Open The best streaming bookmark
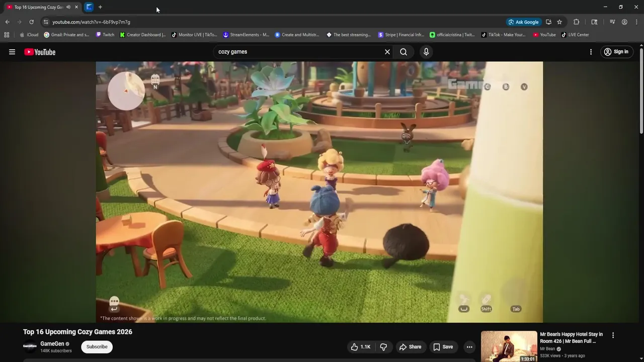 (x=349, y=35)
